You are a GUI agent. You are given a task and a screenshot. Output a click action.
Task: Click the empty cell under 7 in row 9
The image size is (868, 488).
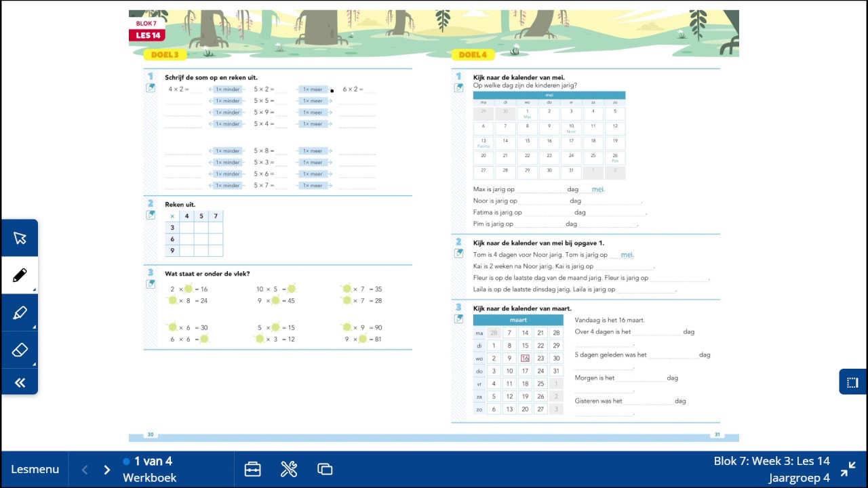[216, 250]
